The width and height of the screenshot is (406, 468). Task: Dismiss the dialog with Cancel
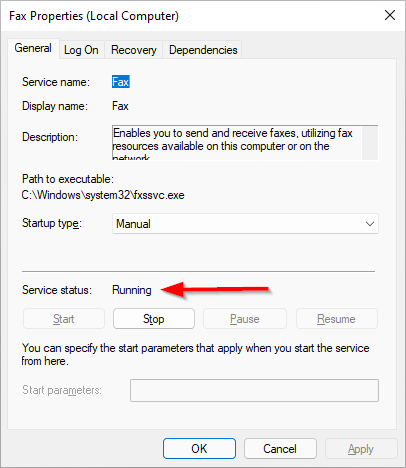point(280,449)
